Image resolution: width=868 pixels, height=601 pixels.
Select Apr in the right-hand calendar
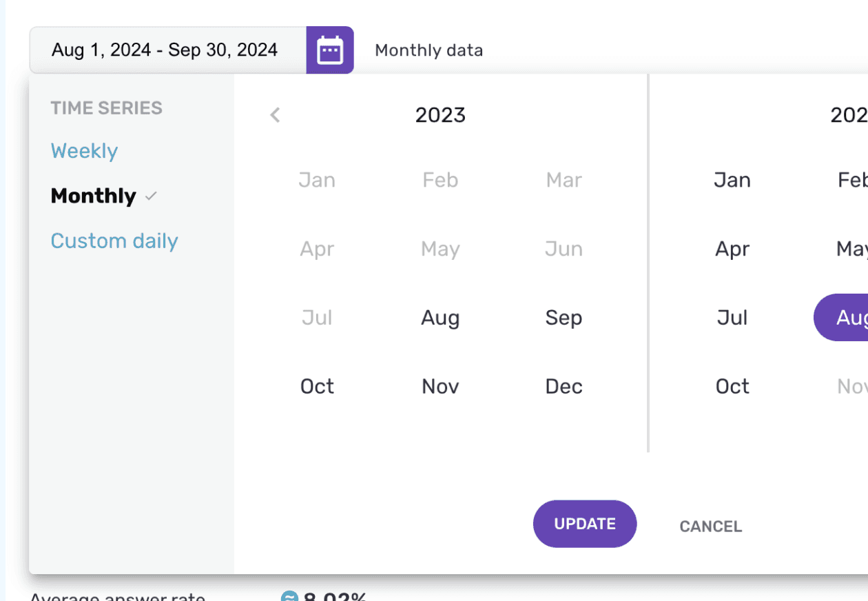pyautogui.click(x=732, y=249)
